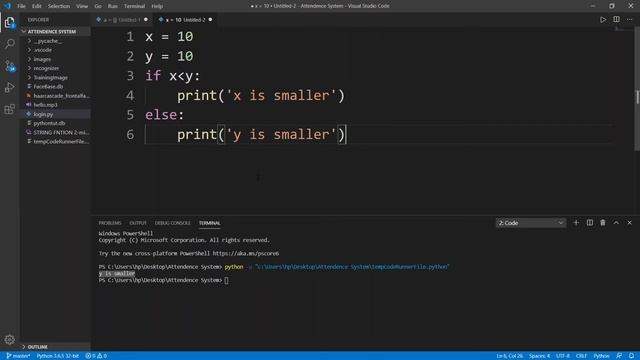Image resolution: width=640 pixels, height=360 pixels.
Task: Select the Untitled-2 editor tab
Action: (185, 20)
